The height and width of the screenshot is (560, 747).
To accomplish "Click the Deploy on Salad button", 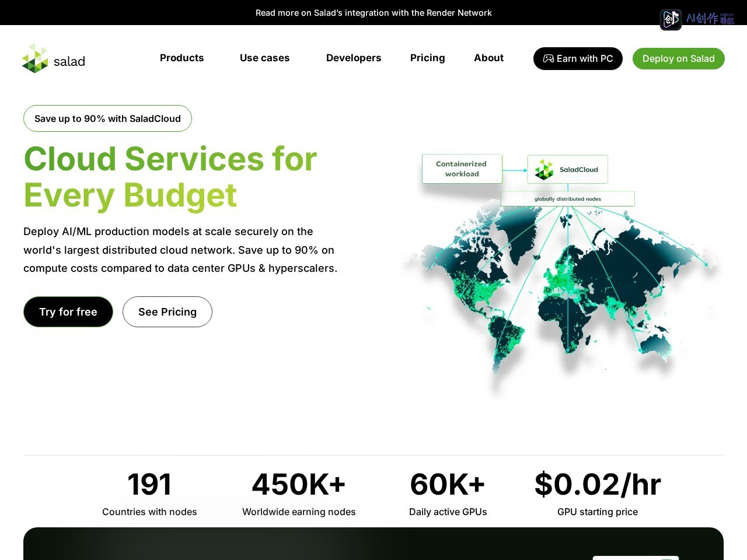I will 678,58.
